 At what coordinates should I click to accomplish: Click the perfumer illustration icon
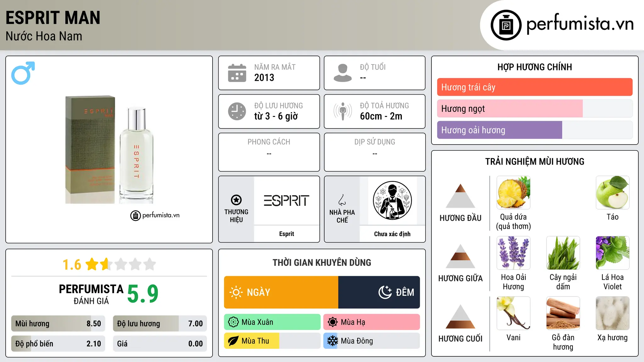pos(392,200)
